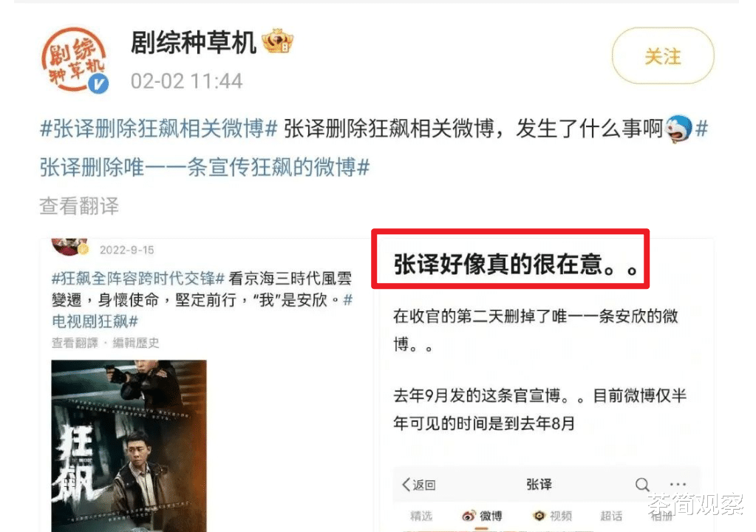Select the 超话 tab
Image resolution: width=756 pixels, height=532 pixels.
611,516
